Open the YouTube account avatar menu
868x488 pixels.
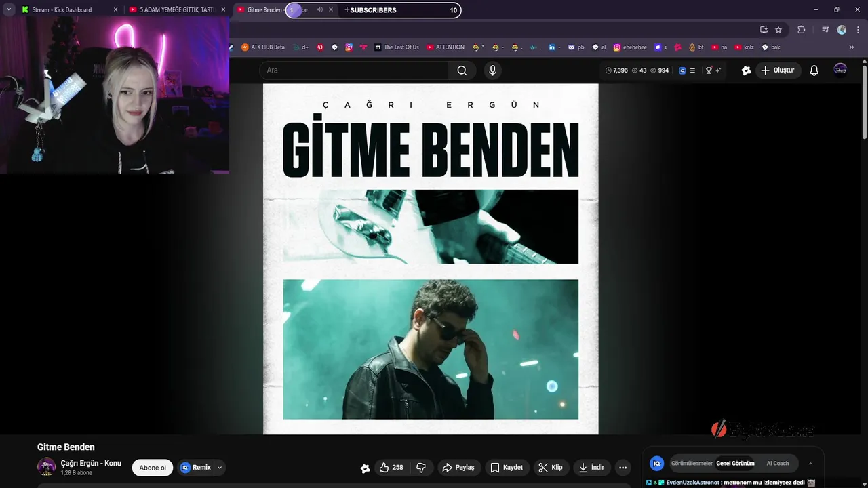click(x=840, y=70)
